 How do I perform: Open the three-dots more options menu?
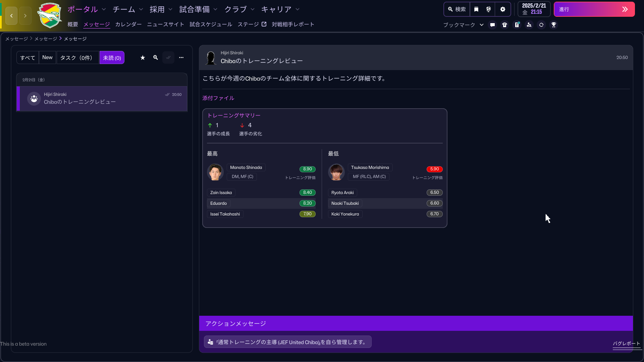pyautogui.click(x=181, y=58)
